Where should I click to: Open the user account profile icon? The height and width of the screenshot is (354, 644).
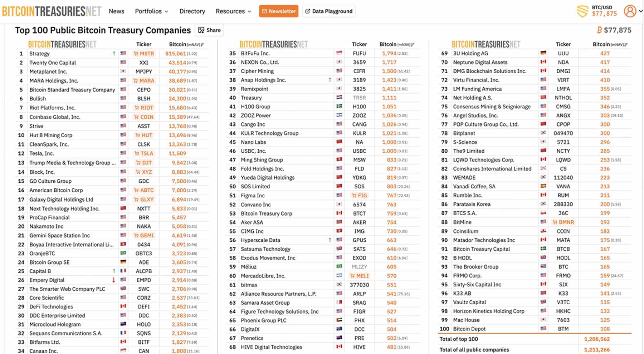click(x=630, y=11)
